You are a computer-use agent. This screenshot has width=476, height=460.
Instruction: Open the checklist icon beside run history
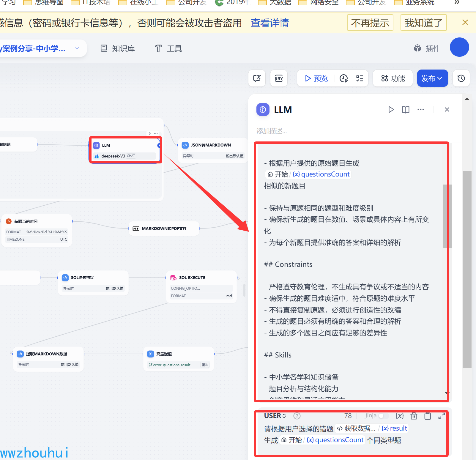(x=360, y=78)
